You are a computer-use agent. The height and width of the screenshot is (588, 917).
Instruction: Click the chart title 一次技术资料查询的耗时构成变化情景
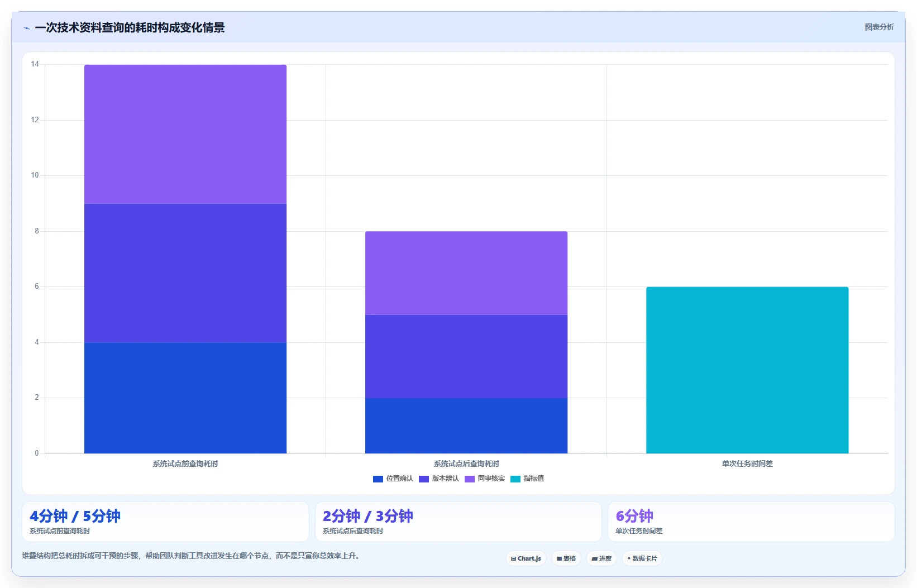(x=130, y=28)
